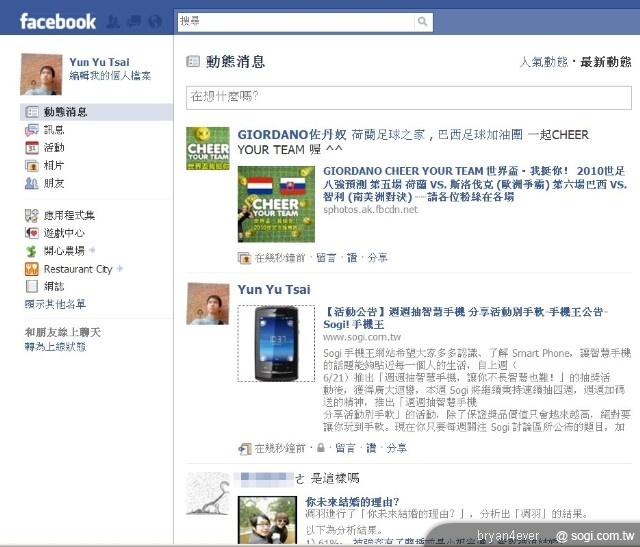
Task: Open the Sogi phone image thumbnail
Action: click(276, 343)
